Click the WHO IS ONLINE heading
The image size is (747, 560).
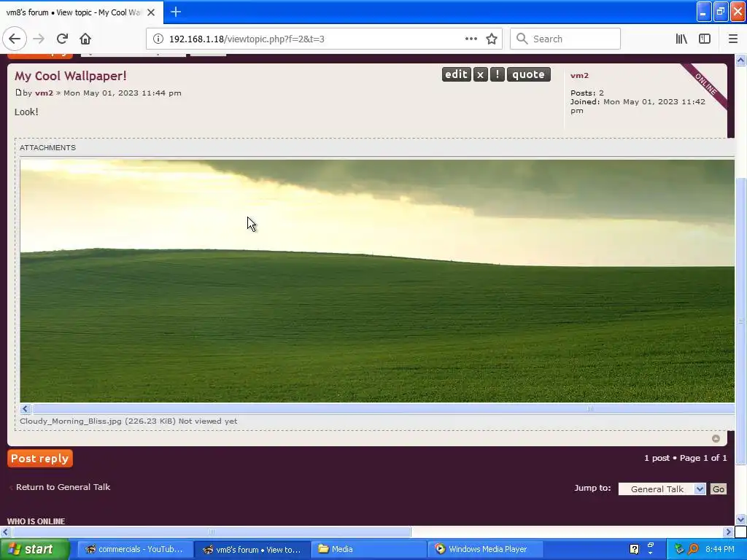[x=36, y=521]
